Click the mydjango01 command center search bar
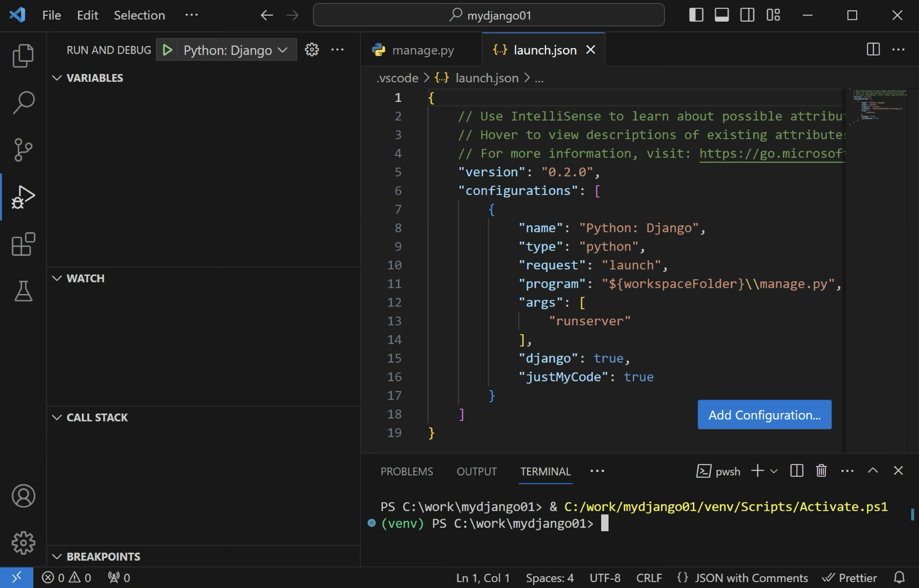The image size is (919, 588). 489,15
